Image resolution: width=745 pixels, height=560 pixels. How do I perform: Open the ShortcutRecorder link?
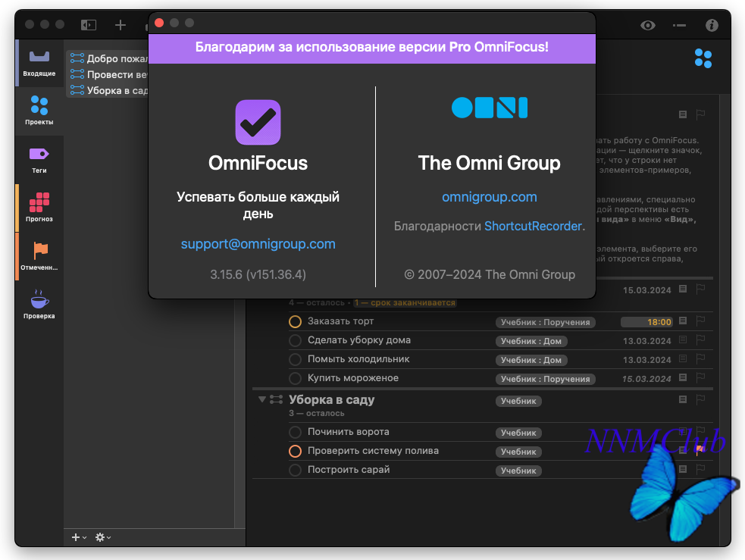tap(533, 226)
